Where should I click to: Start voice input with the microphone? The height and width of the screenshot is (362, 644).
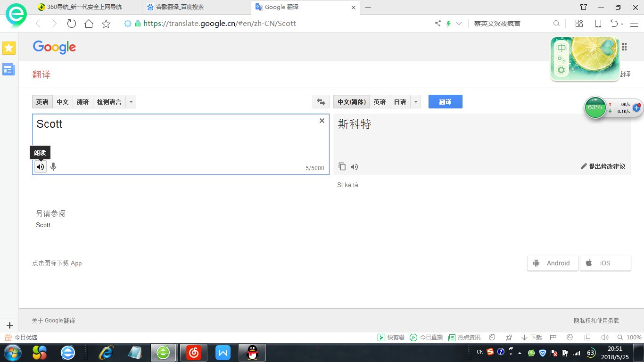pyautogui.click(x=53, y=166)
